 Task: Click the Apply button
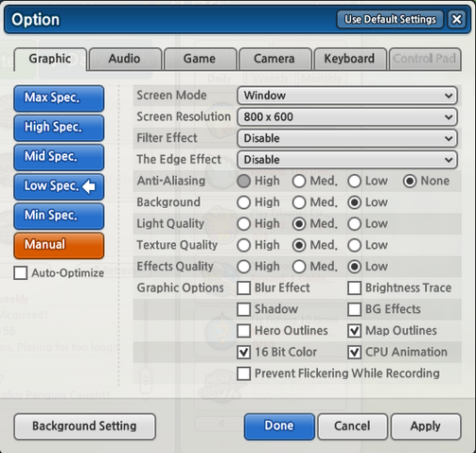426,427
